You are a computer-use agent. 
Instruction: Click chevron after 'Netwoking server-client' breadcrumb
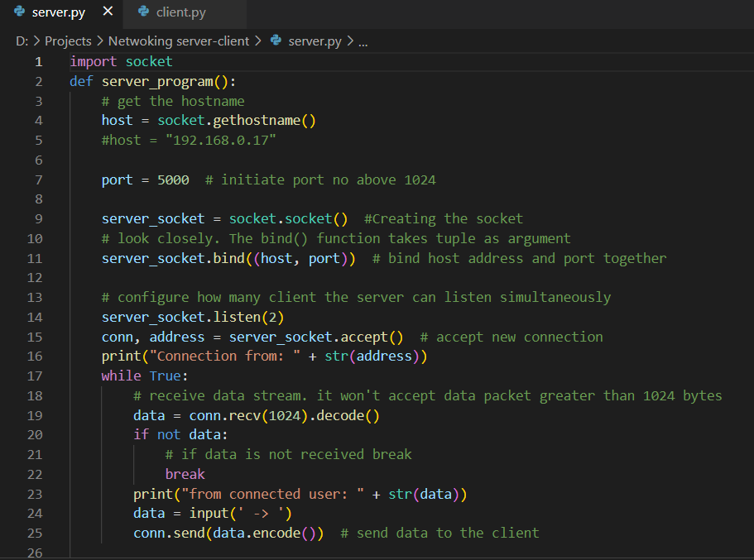click(x=257, y=41)
